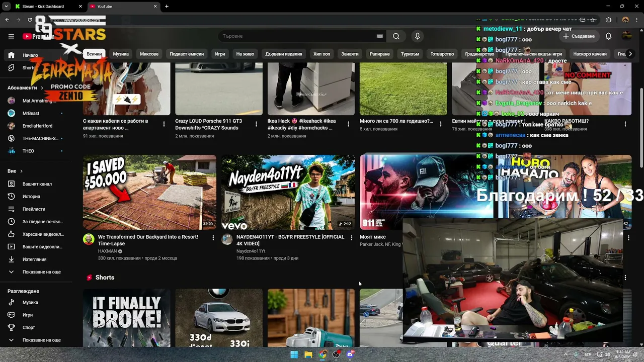The width and height of the screenshot is (644, 362).
Task: Open the Chrome profile avatar
Action: (625, 20)
